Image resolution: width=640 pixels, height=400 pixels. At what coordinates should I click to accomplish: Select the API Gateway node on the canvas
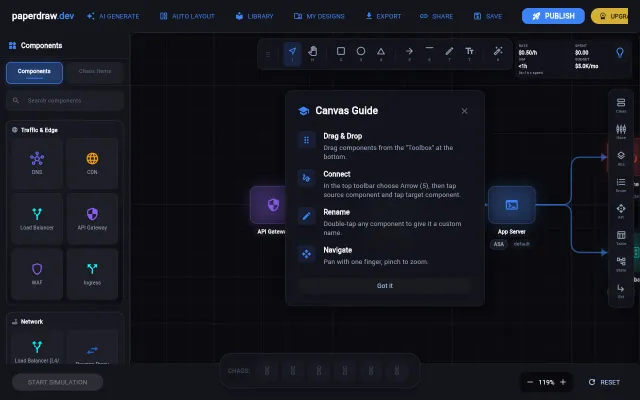click(268, 205)
